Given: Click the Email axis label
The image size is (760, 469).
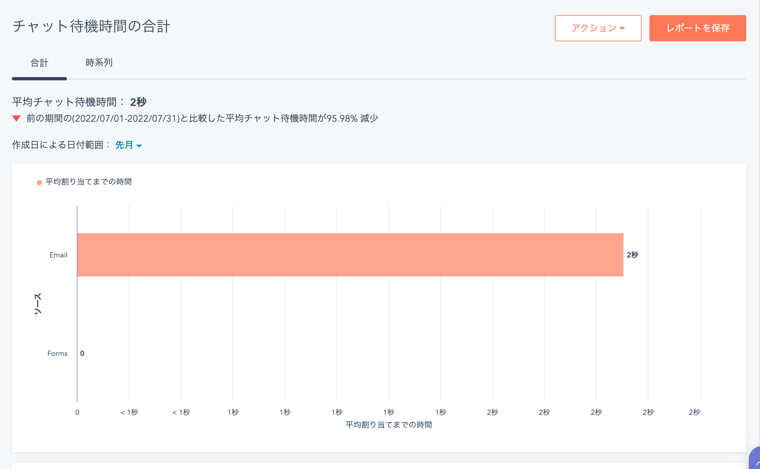Looking at the screenshot, I should coord(58,255).
